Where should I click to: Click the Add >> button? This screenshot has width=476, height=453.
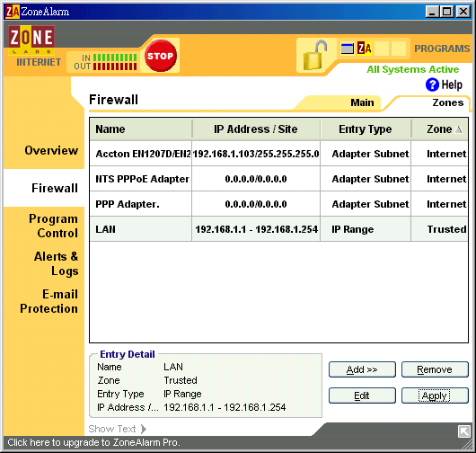coord(362,369)
